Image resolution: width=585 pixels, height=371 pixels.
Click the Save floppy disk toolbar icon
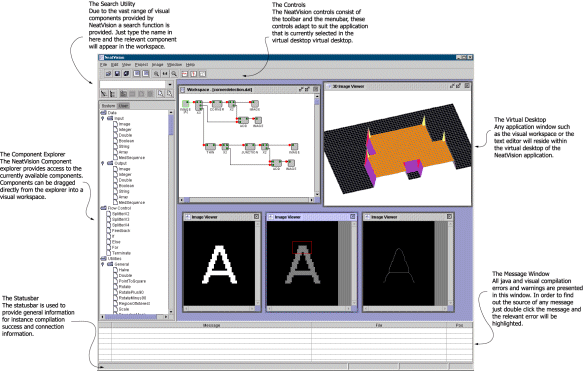coord(117,74)
